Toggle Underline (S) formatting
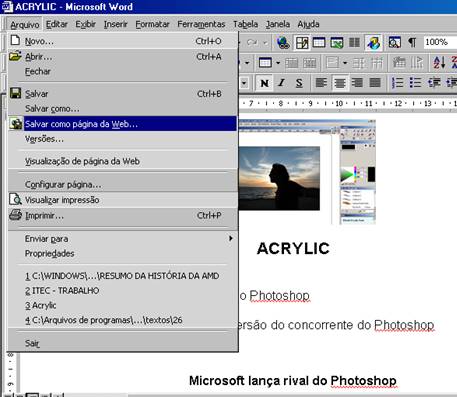Screen dimensions: 457x397 click(299, 83)
